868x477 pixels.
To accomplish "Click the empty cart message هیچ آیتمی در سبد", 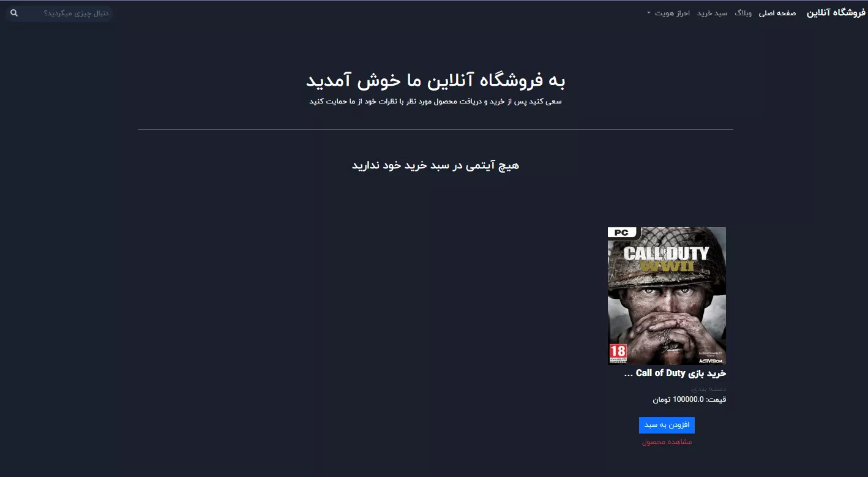I will [x=435, y=165].
